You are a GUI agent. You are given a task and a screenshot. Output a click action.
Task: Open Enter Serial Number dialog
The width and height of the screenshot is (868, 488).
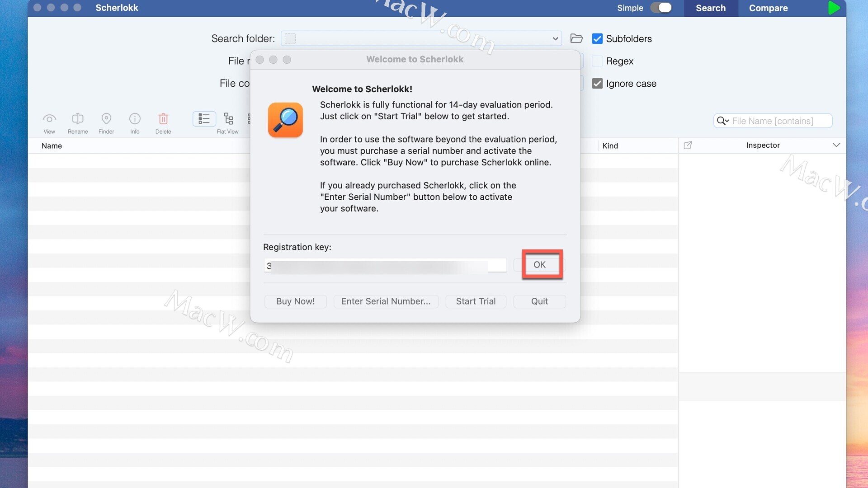386,301
